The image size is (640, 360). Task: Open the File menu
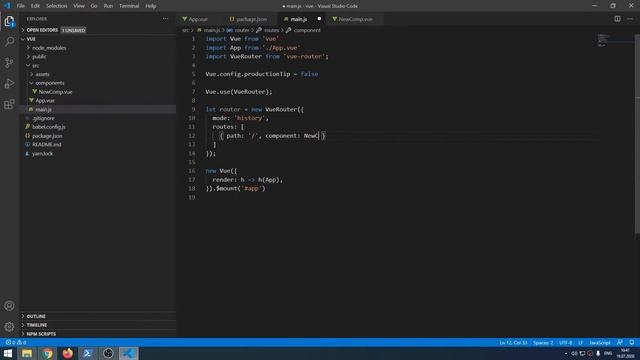21,6
